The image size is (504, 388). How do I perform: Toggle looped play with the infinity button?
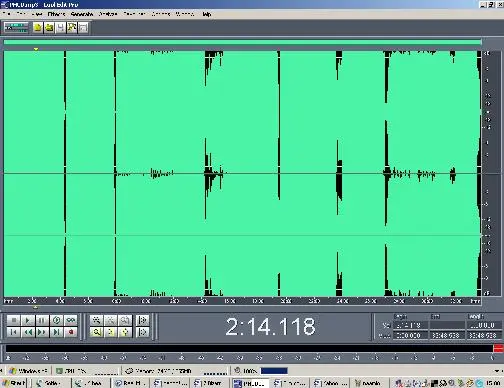tap(71, 320)
